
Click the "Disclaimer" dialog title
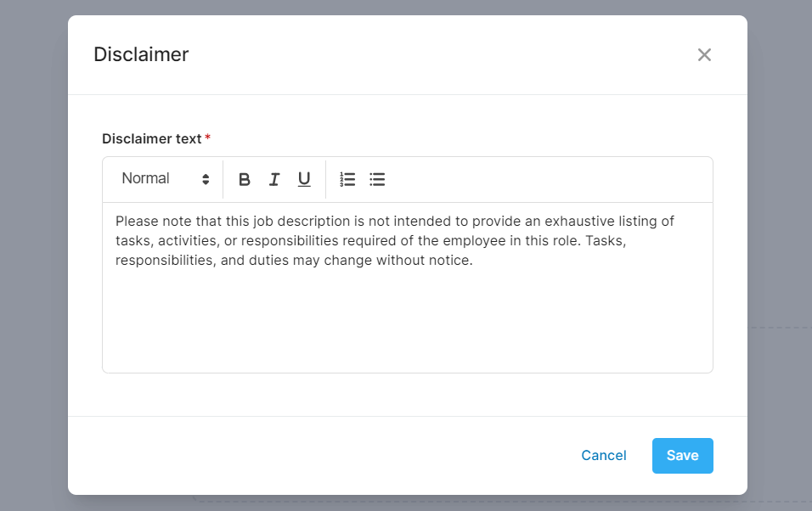pyautogui.click(x=141, y=55)
